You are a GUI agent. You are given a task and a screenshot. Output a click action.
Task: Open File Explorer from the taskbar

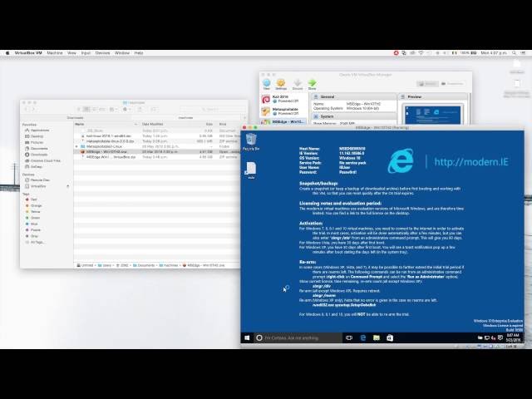(377, 337)
